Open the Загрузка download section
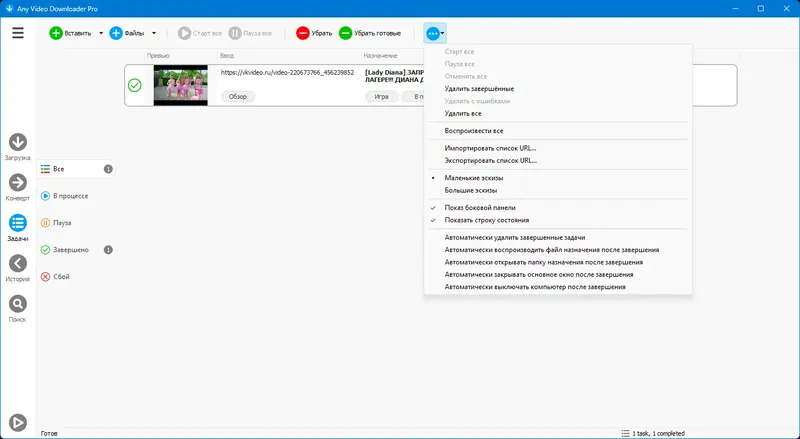The width and height of the screenshot is (800, 439). click(18, 147)
